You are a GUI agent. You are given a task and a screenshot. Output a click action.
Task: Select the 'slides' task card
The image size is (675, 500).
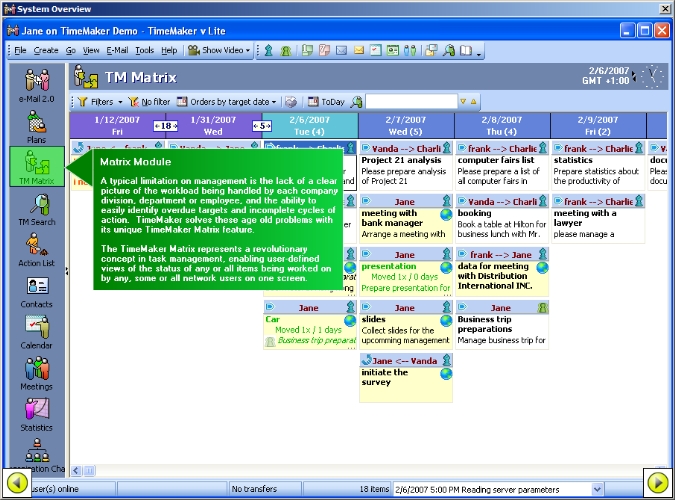[x=406, y=325]
